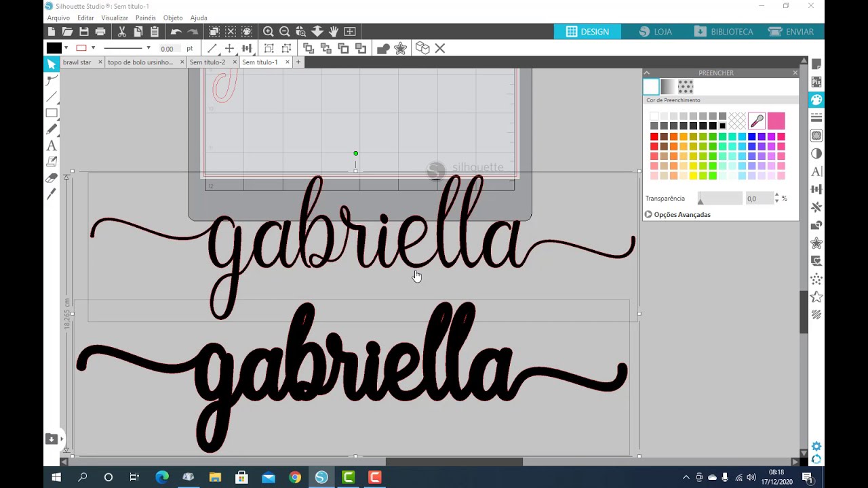Undo the last action
This screenshot has height=488, width=868.
point(176,31)
